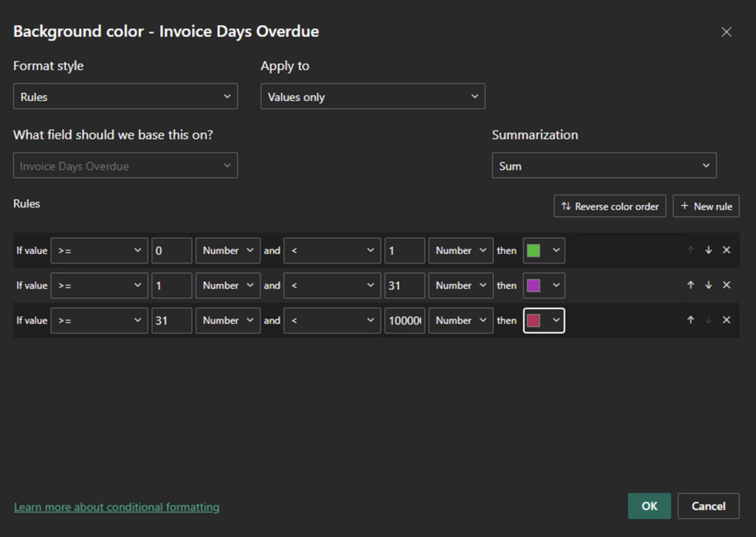Viewport: 756px width, 537px height.
Task: Open third rule's < operator dropdown
Action: click(332, 320)
